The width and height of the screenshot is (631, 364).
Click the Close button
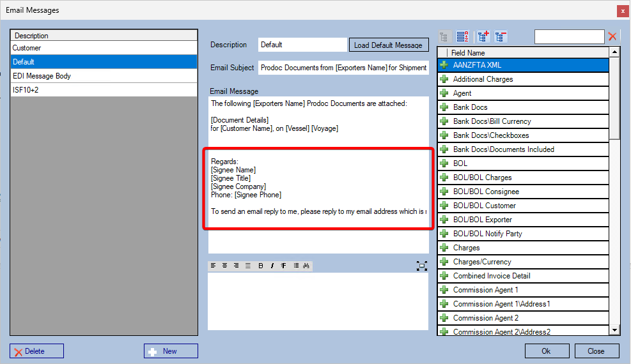[596, 351]
